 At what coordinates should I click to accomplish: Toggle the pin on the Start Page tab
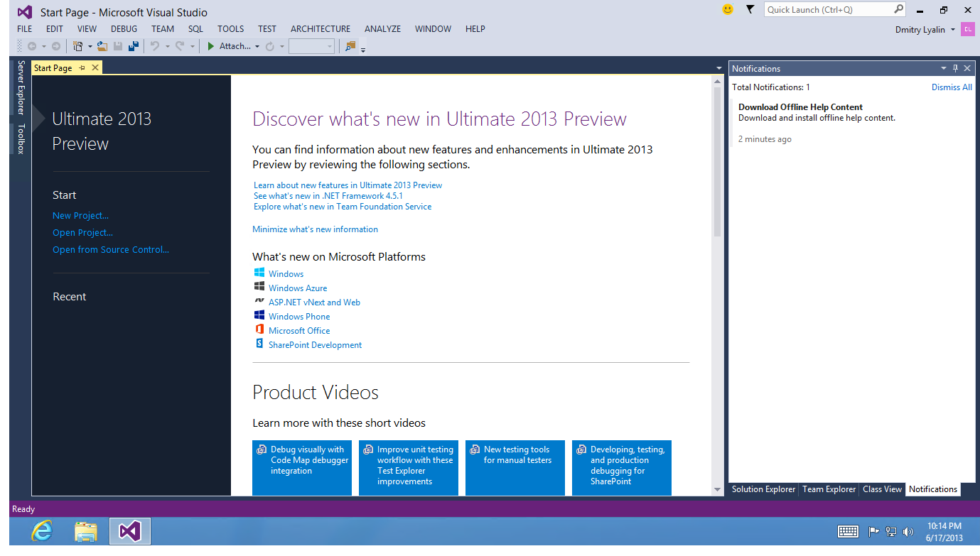(x=82, y=67)
